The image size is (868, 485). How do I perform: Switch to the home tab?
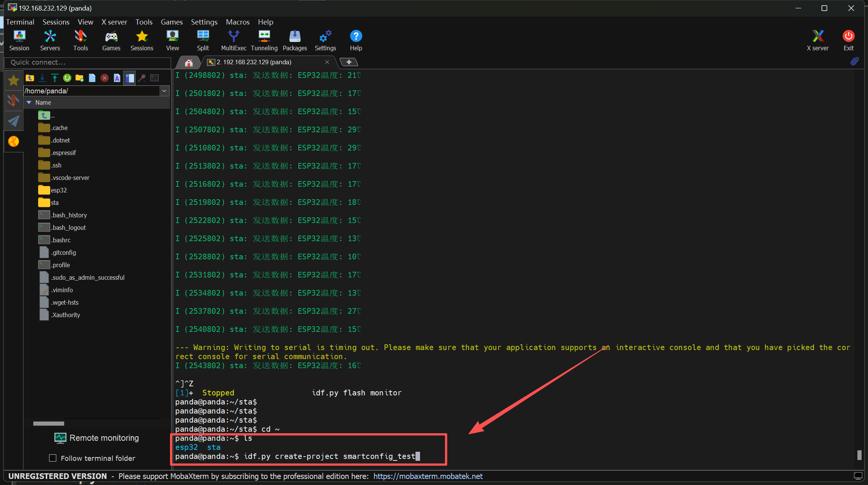point(188,62)
